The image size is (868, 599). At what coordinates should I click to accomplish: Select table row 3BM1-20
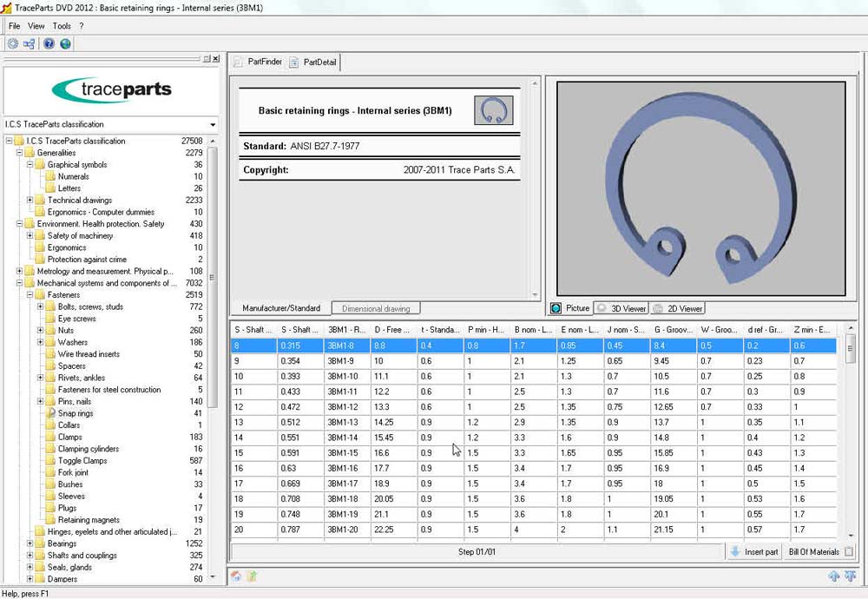click(534, 530)
